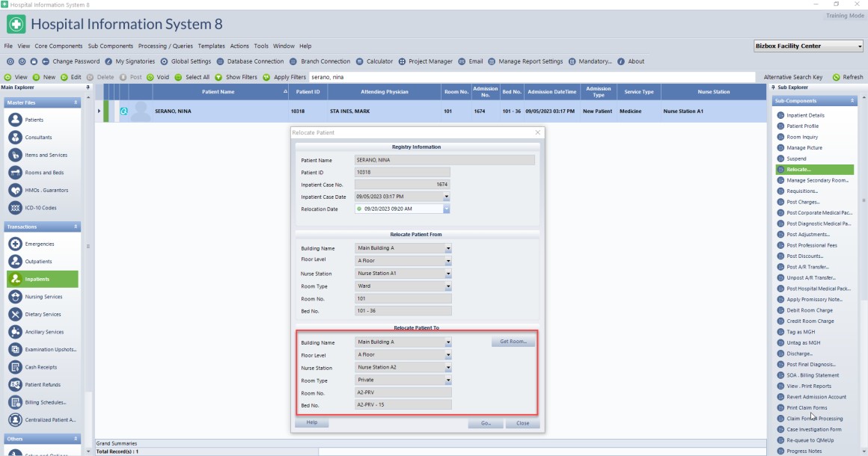This screenshot has width=868, height=456.
Task: Toggle Show Filters in action bar
Action: click(218, 77)
